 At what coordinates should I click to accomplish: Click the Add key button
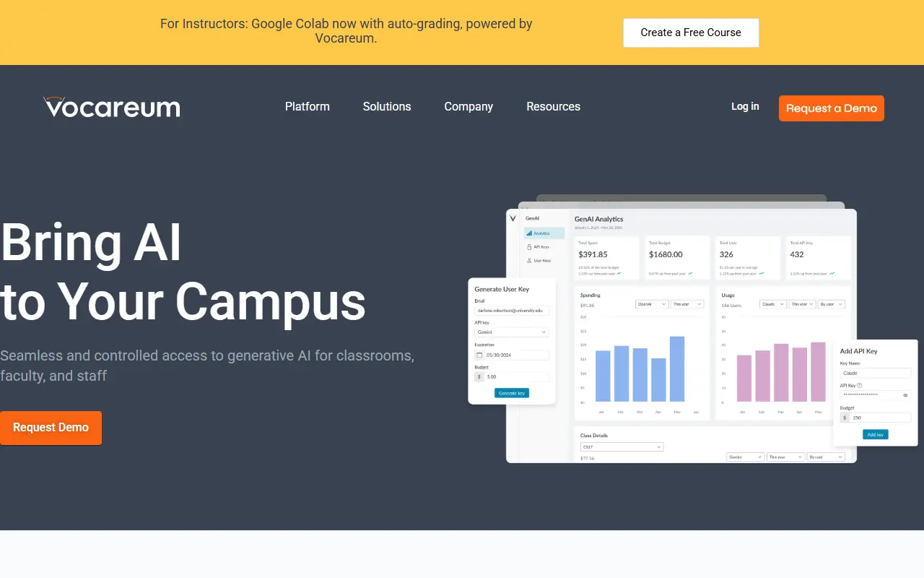coord(876,434)
